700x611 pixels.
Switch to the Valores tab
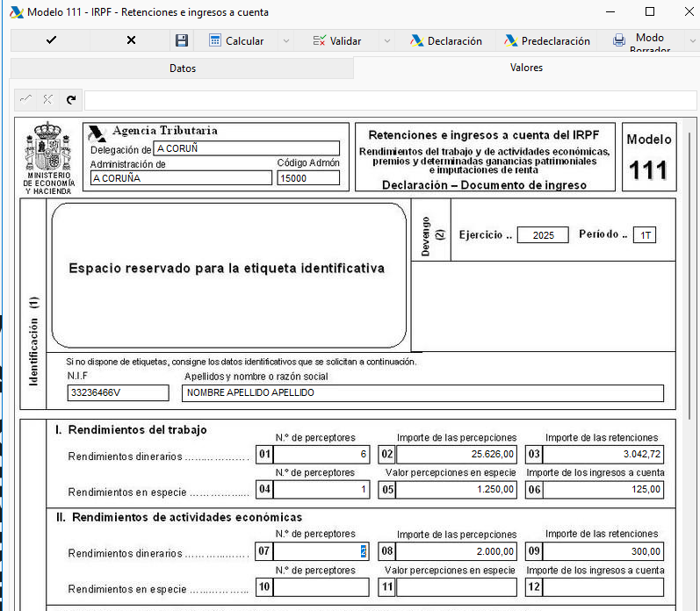[526, 68]
